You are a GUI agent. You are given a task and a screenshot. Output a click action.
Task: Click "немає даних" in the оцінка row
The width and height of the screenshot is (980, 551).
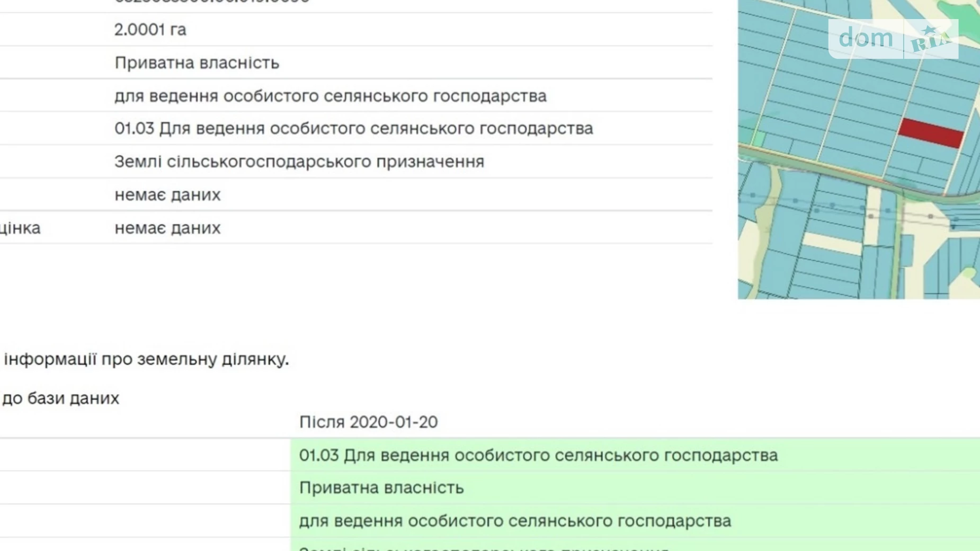[167, 228]
